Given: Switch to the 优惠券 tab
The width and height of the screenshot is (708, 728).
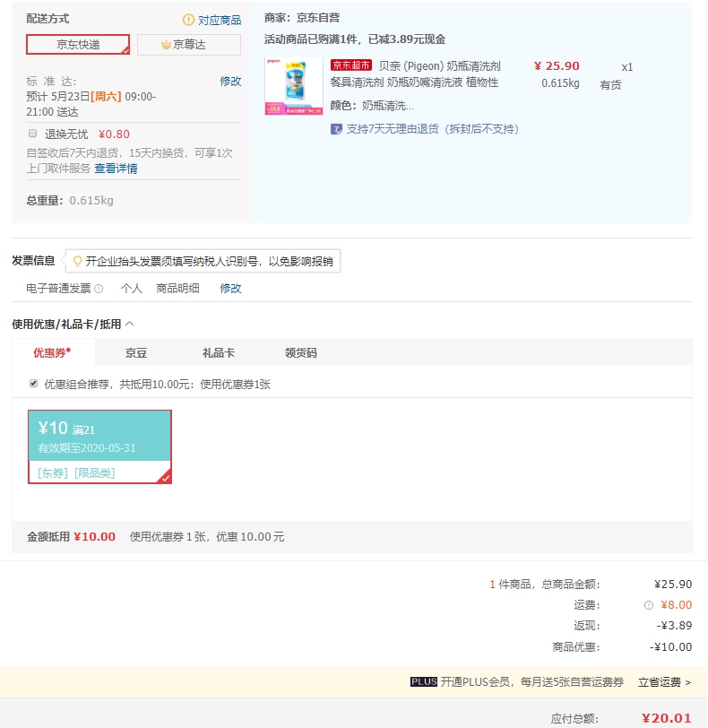Looking at the screenshot, I should click(52, 353).
